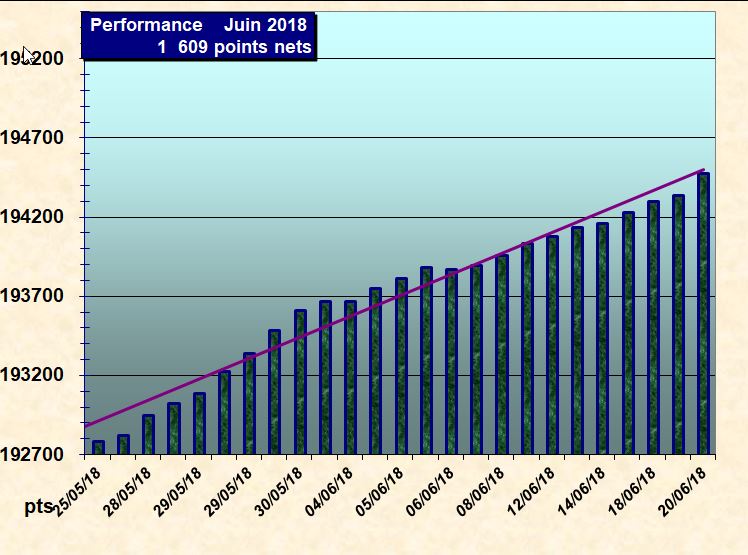Viewport: 748px width, 555px height.
Task: Select the 18/06/18 date label
Action: pos(632,489)
